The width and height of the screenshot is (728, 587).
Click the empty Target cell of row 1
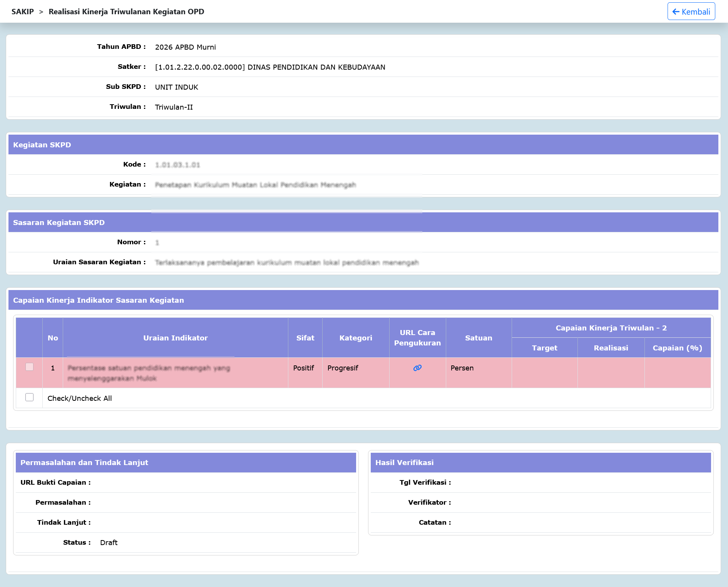click(x=544, y=373)
